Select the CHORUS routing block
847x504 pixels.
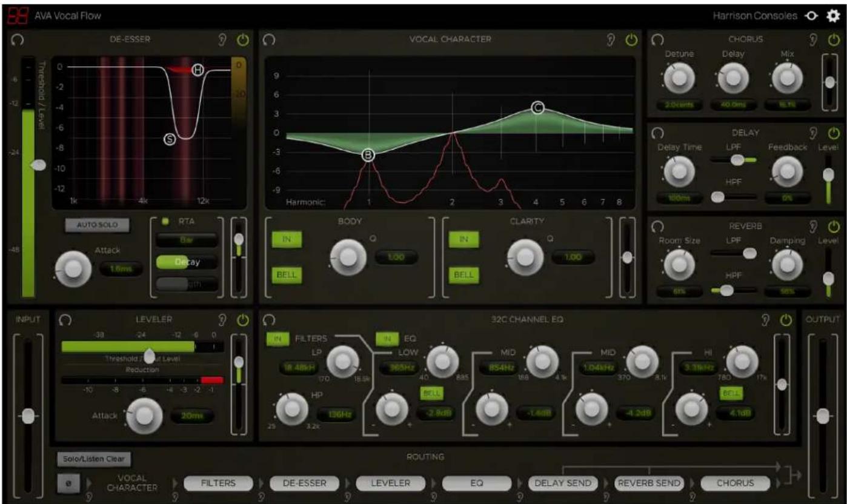(736, 483)
